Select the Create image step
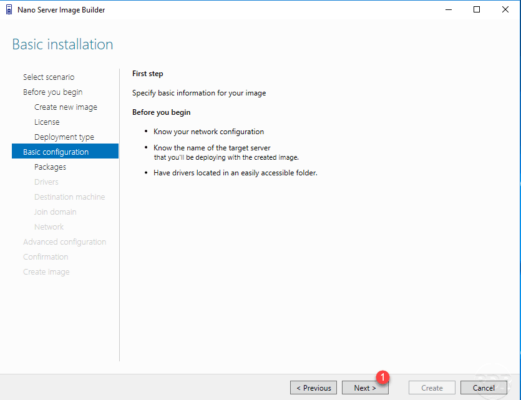Image resolution: width=521 pixels, height=400 pixels. pos(46,272)
